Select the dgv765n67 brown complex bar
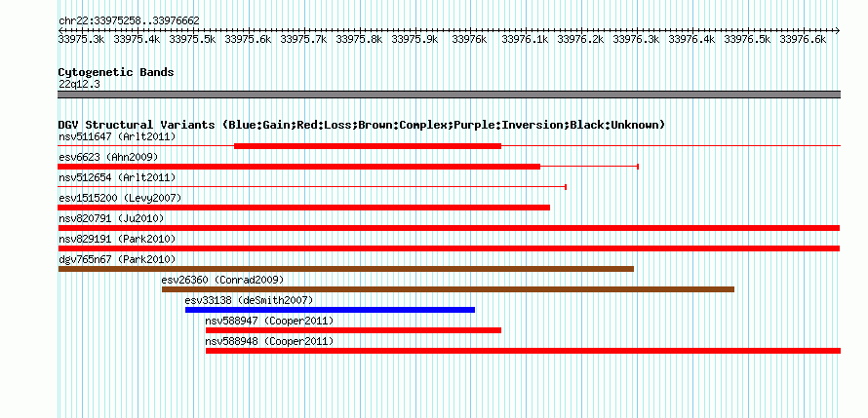The height and width of the screenshot is (418, 868). (346, 269)
